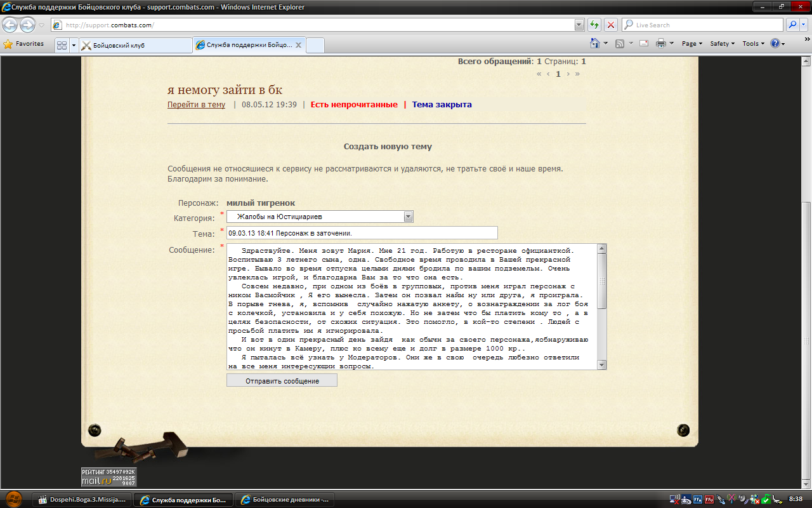Click the blue FFA tray icon
812x508 pixels.
(698, 500)
